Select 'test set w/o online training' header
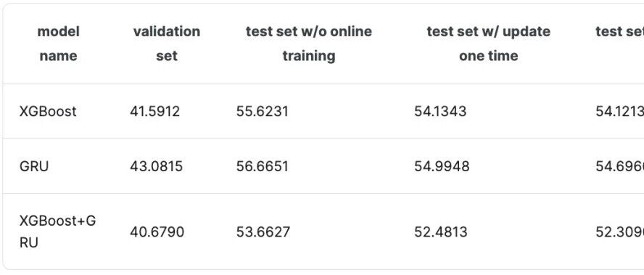Image resolution: width=644 pixels, height=275 pixels. click(309, 44)
